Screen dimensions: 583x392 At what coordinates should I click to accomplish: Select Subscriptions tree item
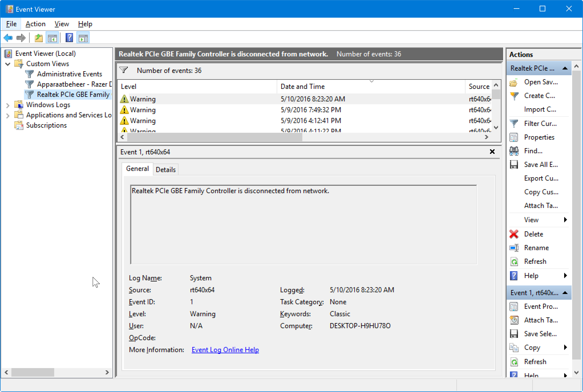[x=46, y=125]
